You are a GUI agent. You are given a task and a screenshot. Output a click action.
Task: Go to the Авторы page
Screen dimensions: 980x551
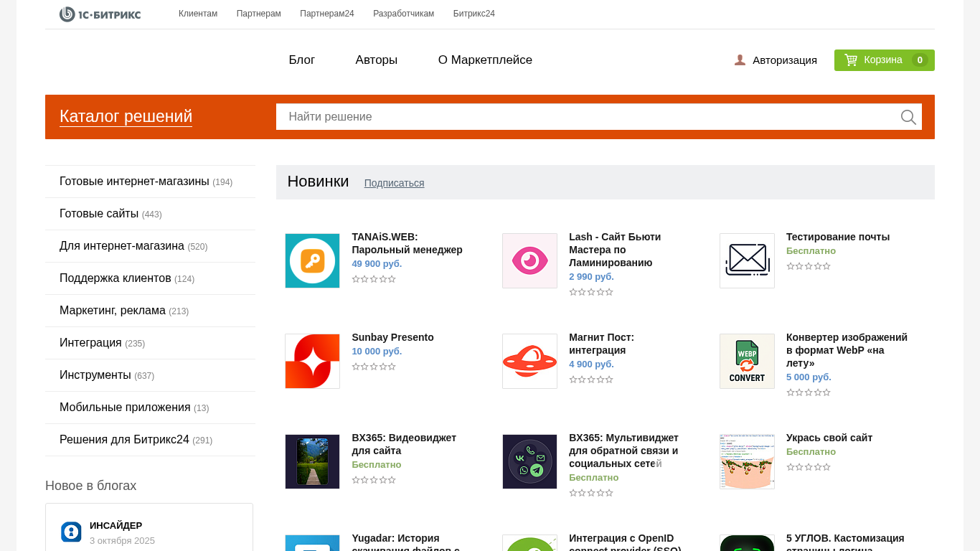coord(377,60)
